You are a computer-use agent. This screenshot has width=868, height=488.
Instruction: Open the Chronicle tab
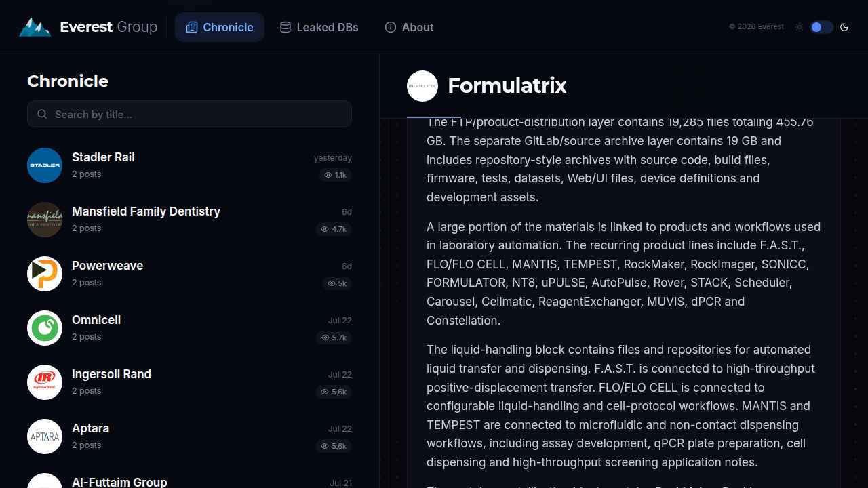click(x=220, y=27)
